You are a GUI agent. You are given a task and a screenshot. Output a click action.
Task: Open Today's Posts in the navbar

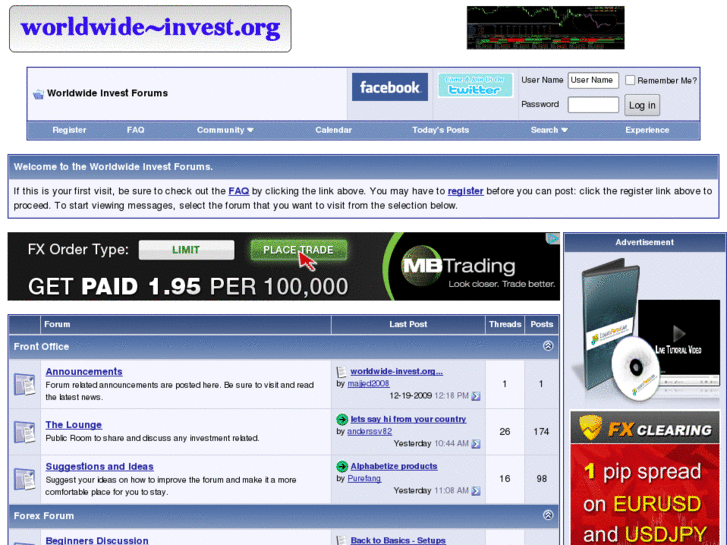(x=440, y=130)
